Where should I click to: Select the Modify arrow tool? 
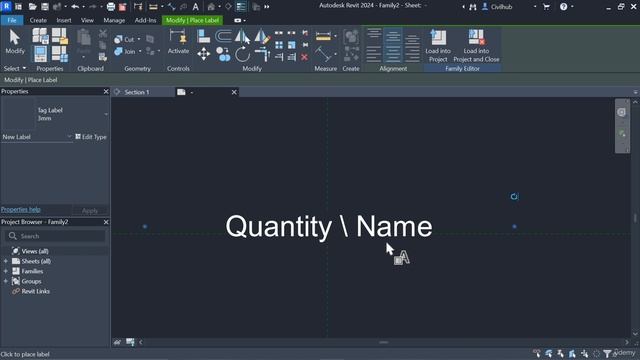point(15,42)
